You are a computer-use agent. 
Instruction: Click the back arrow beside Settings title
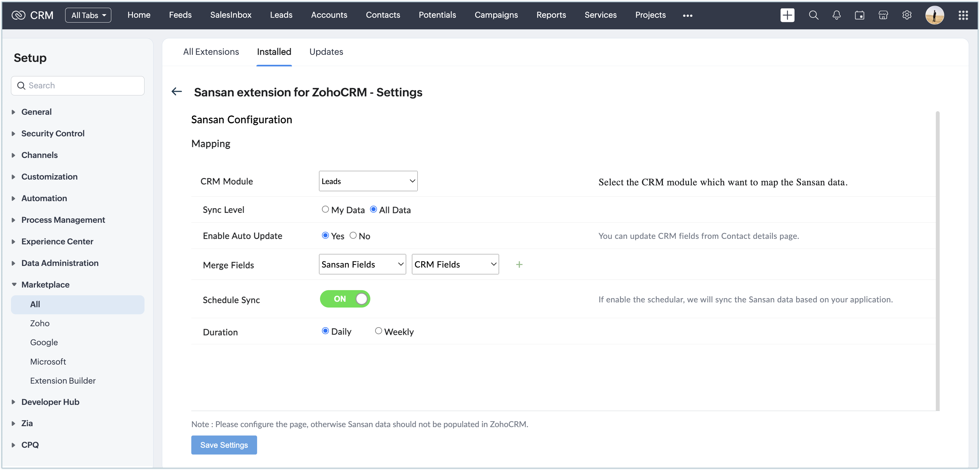[176, 92]
